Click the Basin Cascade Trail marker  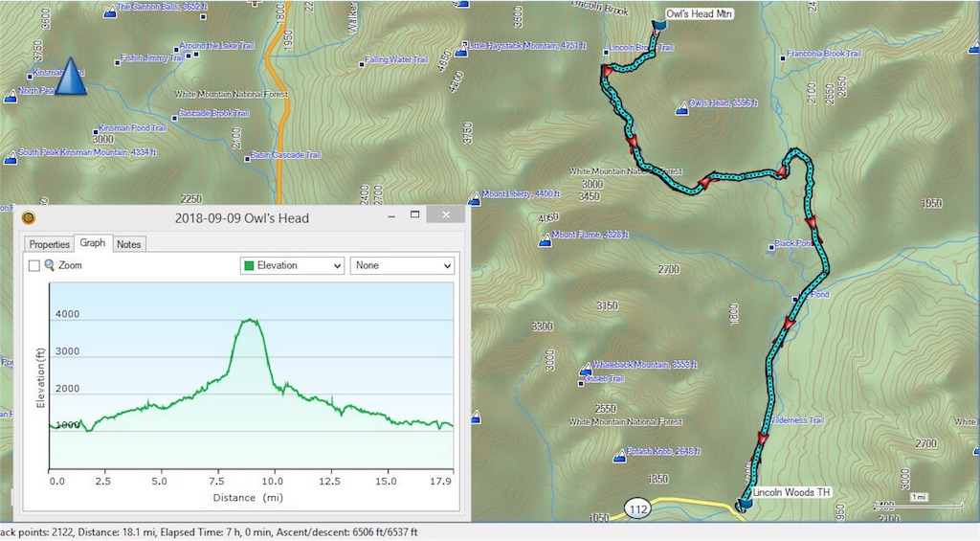coord(247,159)
